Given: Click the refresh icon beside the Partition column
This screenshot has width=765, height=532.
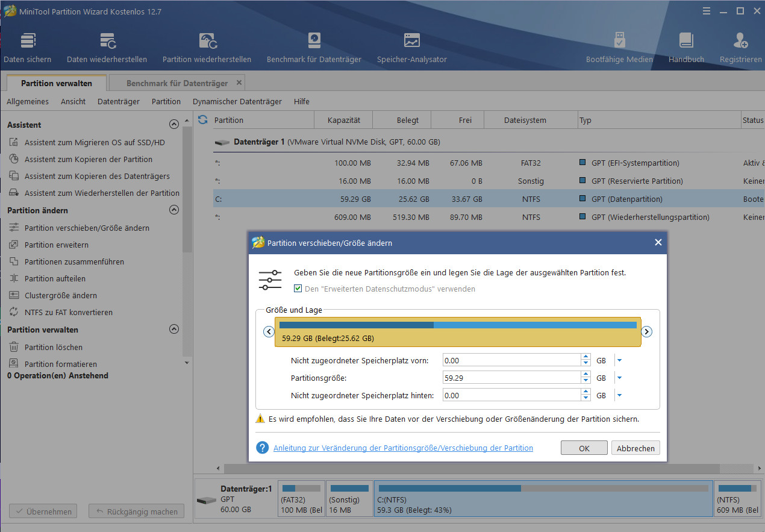Looking at the screenshot, I should [203, 120].
